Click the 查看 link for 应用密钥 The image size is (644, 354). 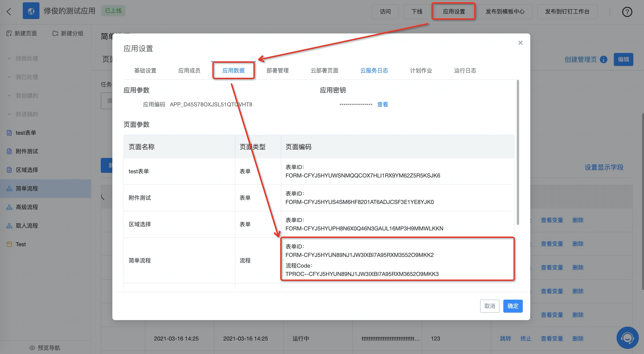point(383,104)
